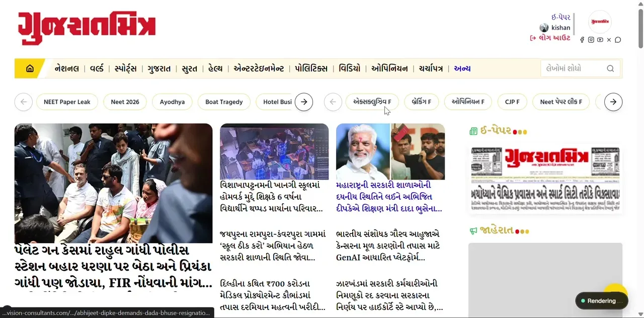Open the સ્પોર્ટ્સ menu
This screenshot has height=318, width=644.
126,68
